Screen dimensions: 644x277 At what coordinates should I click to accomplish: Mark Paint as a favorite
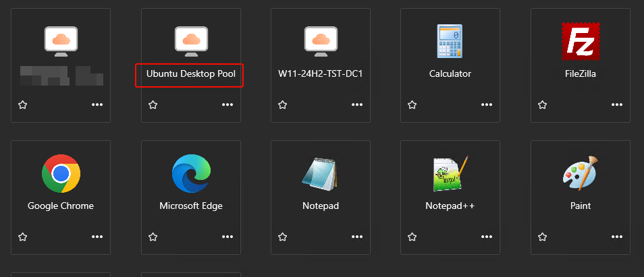(542, 237)
